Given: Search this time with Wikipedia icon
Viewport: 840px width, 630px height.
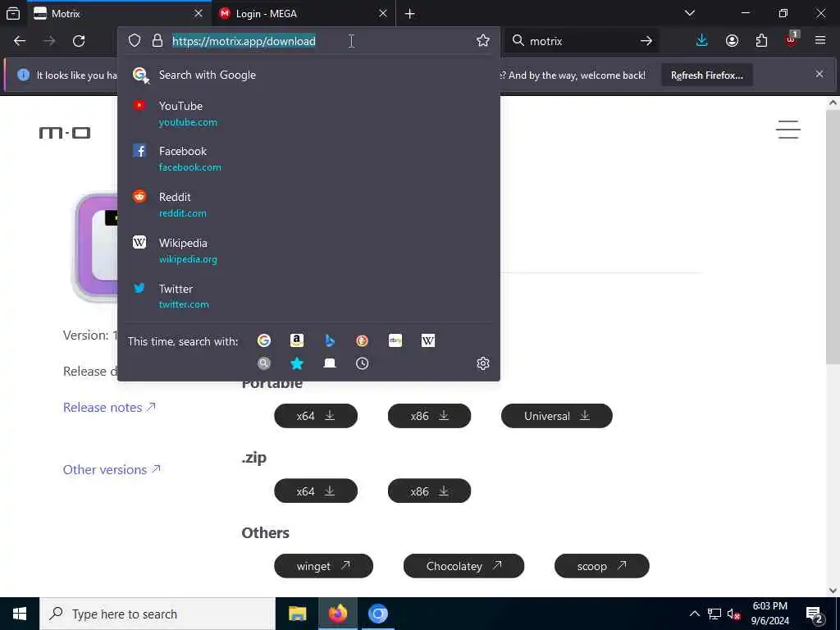Looking at the screenshot, I should click(x=428, y=340).
